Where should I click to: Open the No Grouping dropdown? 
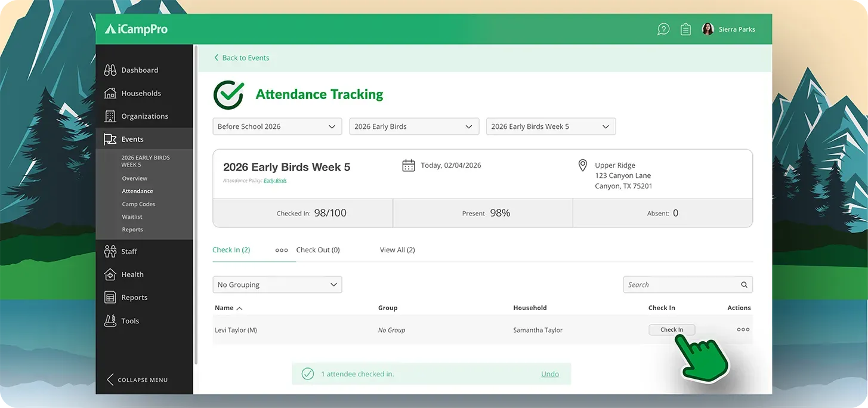click(x=277, y=285)
